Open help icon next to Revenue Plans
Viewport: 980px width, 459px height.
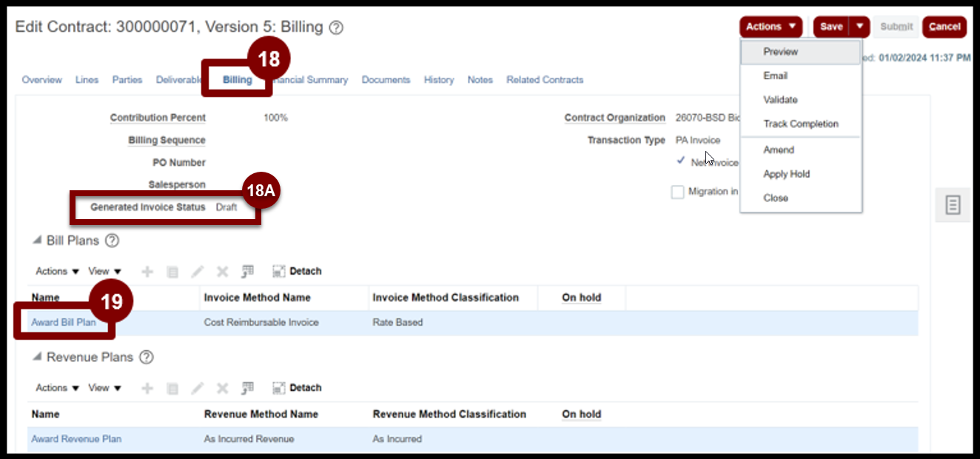pyautogui.click(x=147, y=358)
